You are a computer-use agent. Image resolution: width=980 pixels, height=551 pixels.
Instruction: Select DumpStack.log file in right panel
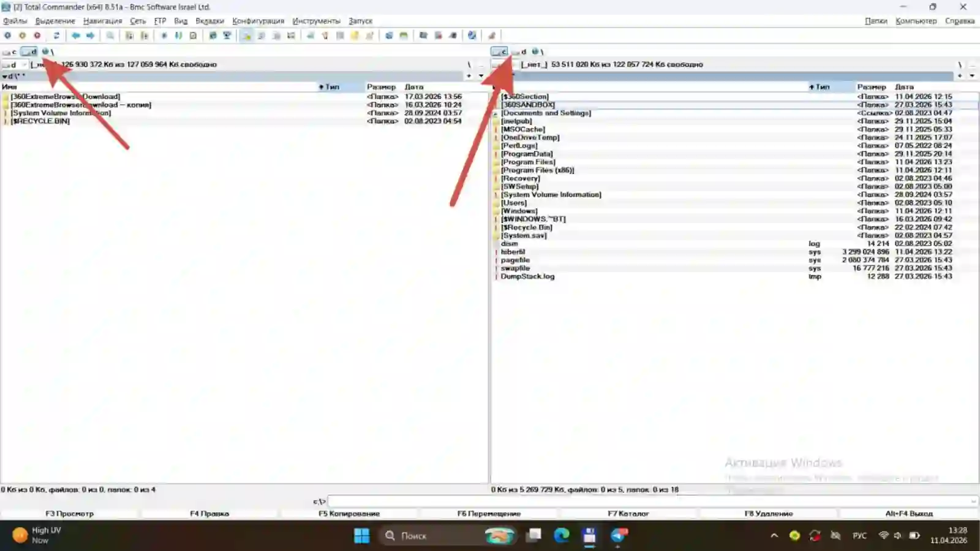(x=527, y=276)
